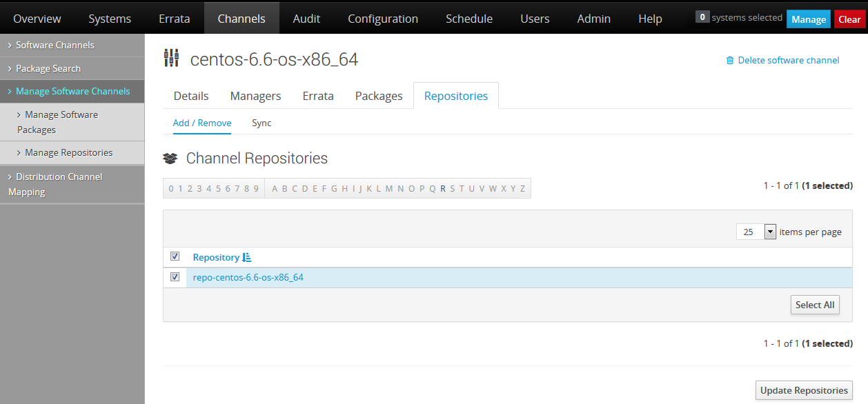Click the Delete software channel link
The width and height of the screenshot is (868, 404).
point(782,60)
